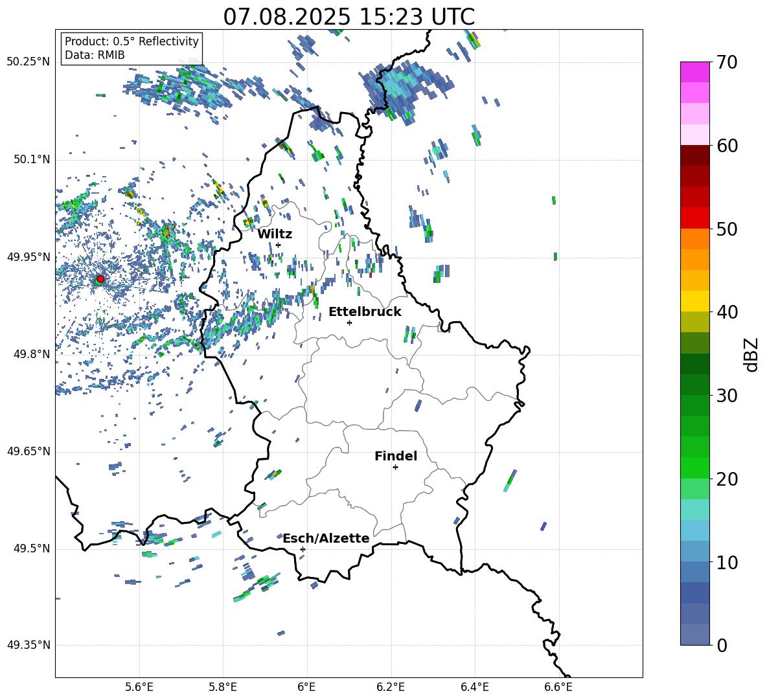
Task: Click the 07.08.2025 15:23 UTC title
Action: [x=349, y=17]
